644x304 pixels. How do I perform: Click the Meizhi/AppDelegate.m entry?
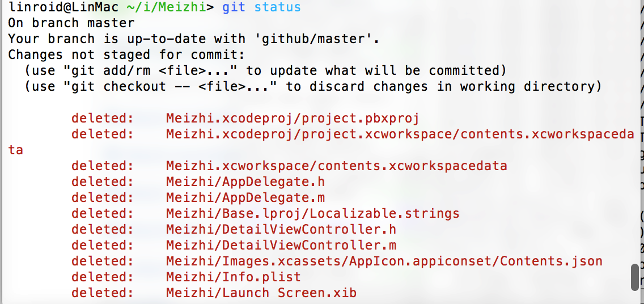(245, 197)
